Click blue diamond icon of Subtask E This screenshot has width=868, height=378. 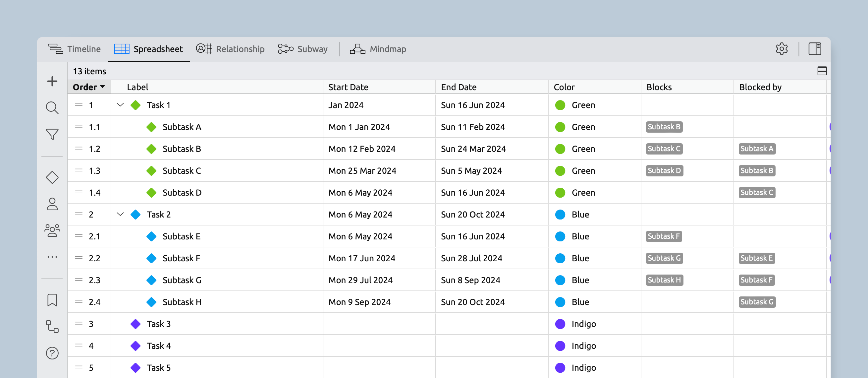point(151,236)
